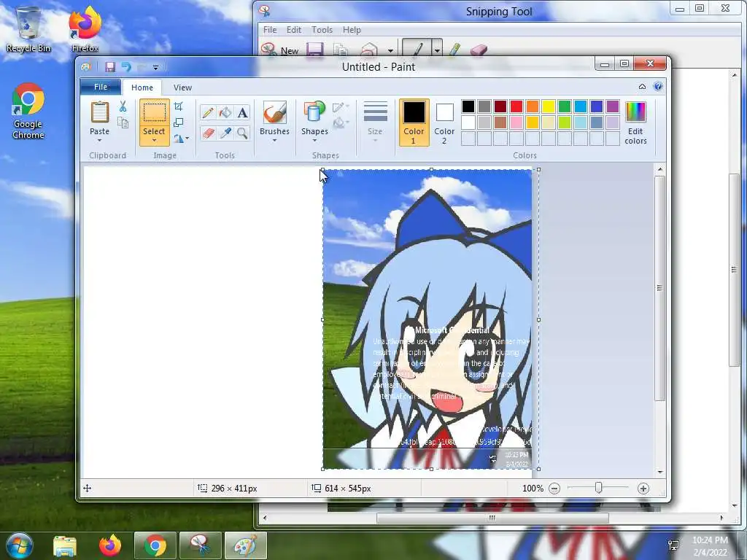This screenshot has width=747, height=560.
Task: Open Snipping Tool Edit menu
Action: point(294,29)
